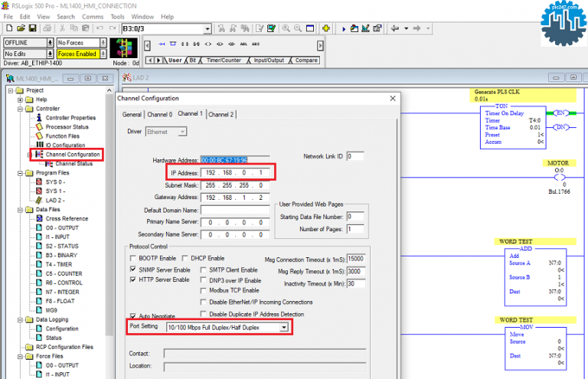Open Controller Properties in project tree
The width and height of the screenshot is (588, 379).
click(70, 118)
